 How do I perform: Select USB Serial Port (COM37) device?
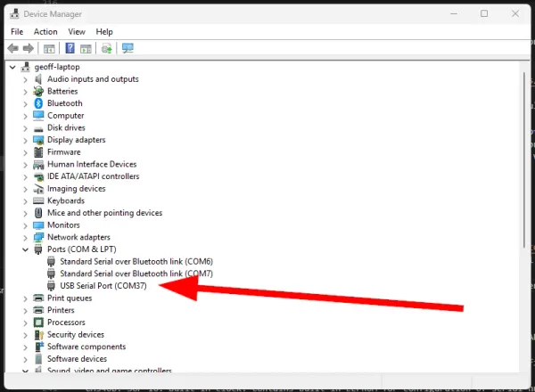[x=109, y=286]
